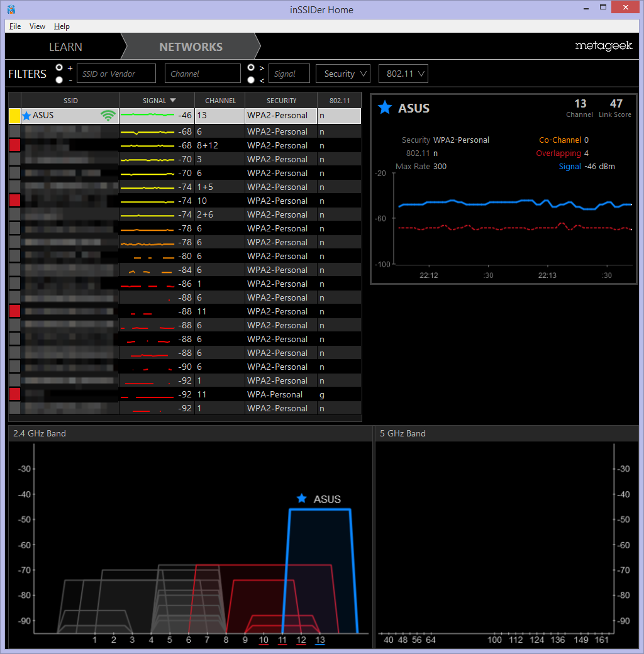Image resolution: width=644 pixels, height=654 pixels.
Task: Click the '5 GHz Band' panel title
Action: point(402,433)
